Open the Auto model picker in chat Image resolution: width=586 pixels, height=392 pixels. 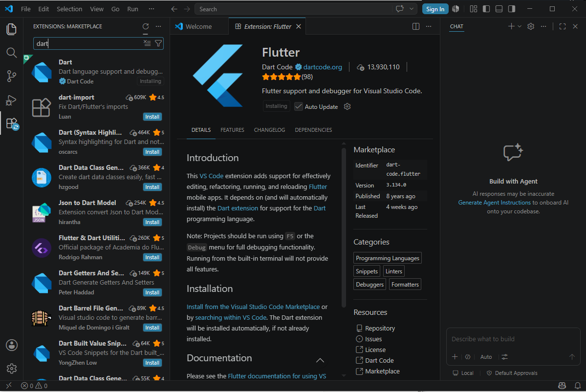486,357
